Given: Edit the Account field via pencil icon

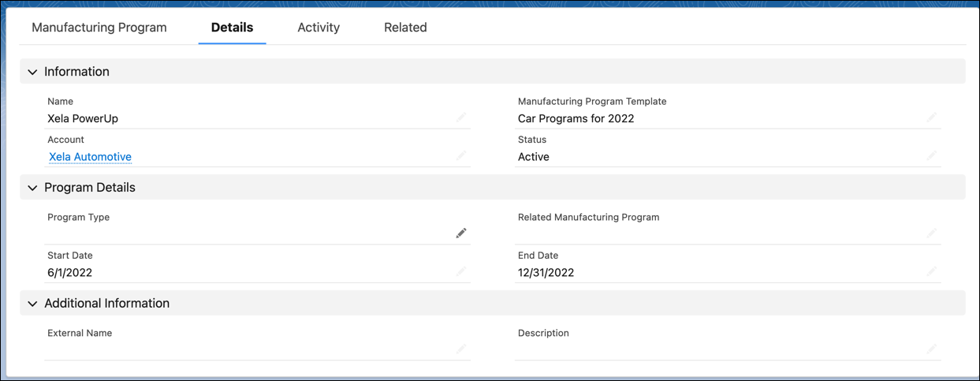Looking at the screenshot, I should coord(461,155).
